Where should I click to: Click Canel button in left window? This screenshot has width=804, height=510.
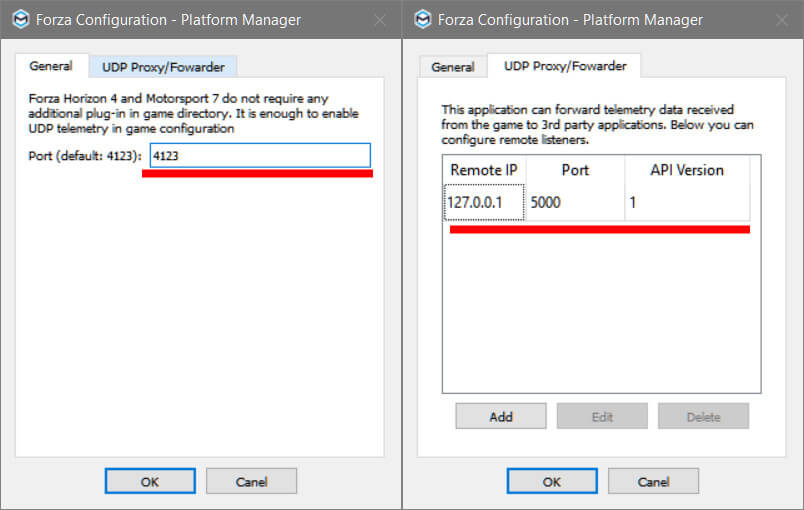point(251,481)
